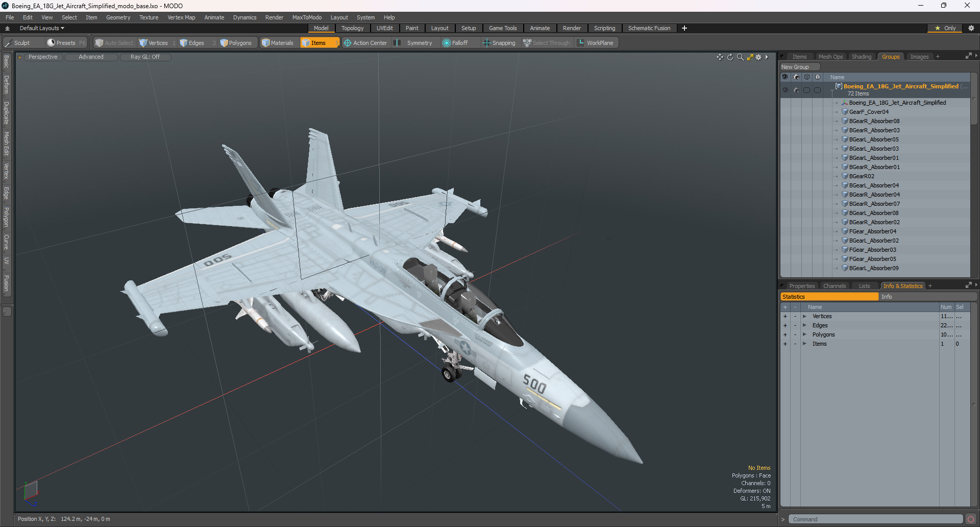Expand the Edges statistics row
The width and height of the screenshot is (980, 527).
coord(804,326)
